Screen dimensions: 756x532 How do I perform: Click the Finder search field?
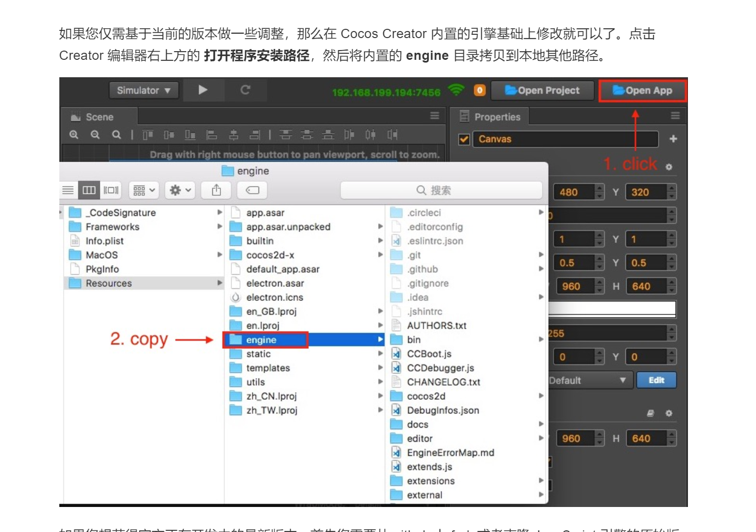tap(441, 190)
